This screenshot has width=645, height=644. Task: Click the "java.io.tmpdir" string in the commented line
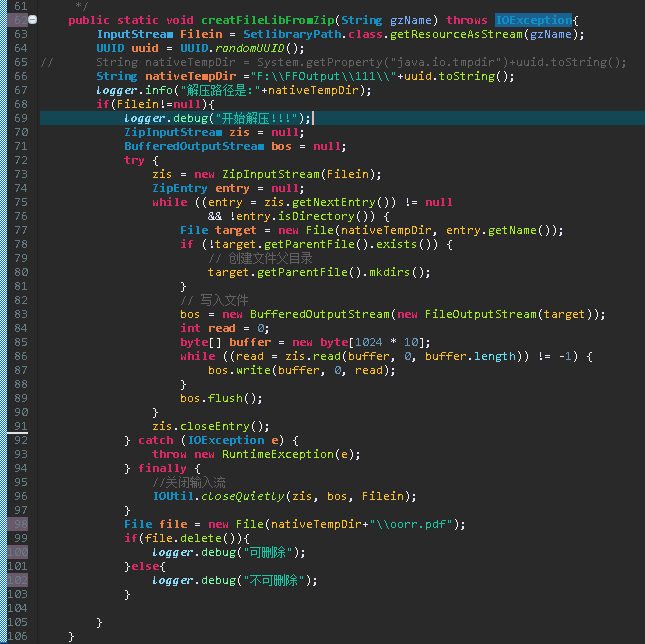click(x=449, y=62)
